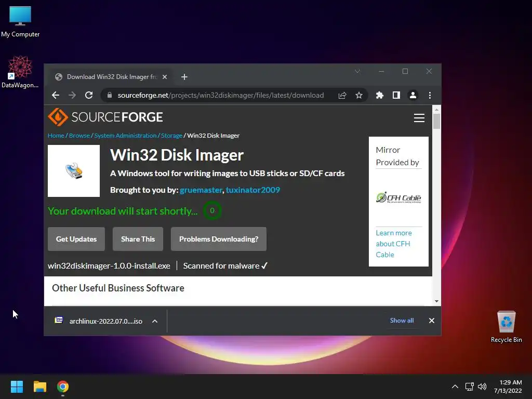Open the DataWagon desktop shortcut
This screenshot has height=399, width=532.
[x=20, y=72]
